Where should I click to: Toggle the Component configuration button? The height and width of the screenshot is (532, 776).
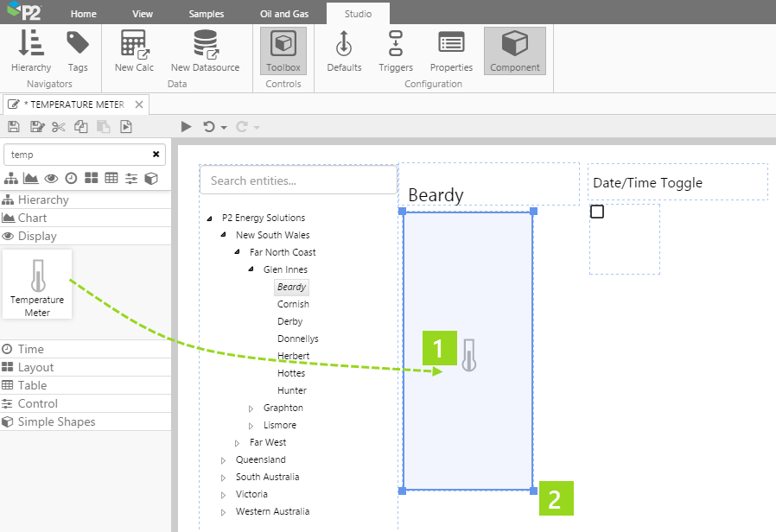point(515,51)
